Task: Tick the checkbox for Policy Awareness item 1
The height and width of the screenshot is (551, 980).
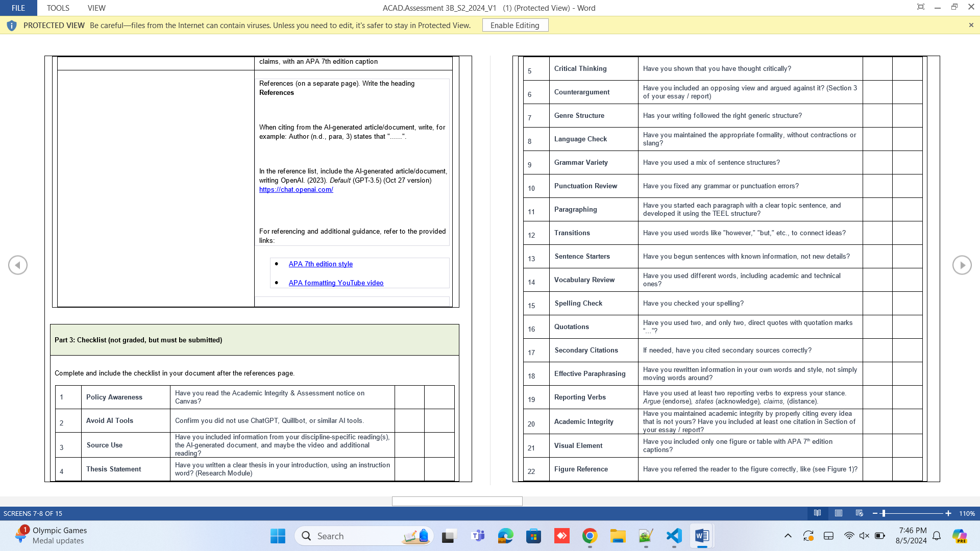Action: [408, 397]
